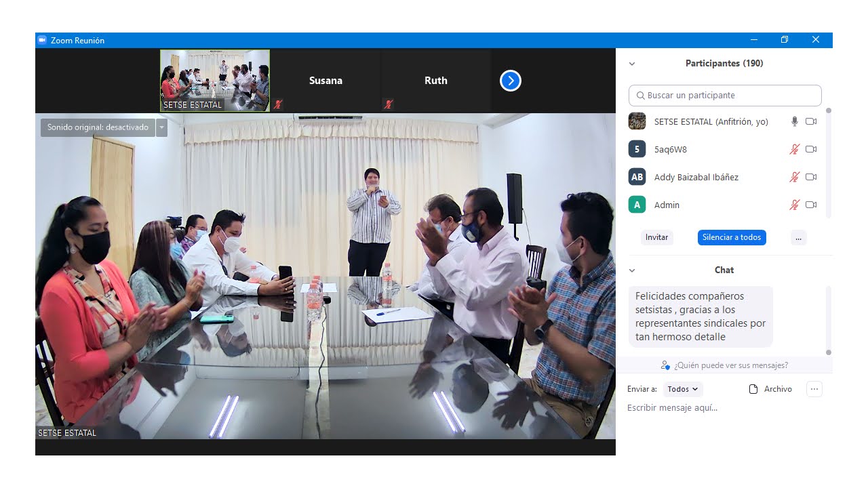
Task: Select the Addy Baizabal Ibáñez name
Action: (696, 177)
